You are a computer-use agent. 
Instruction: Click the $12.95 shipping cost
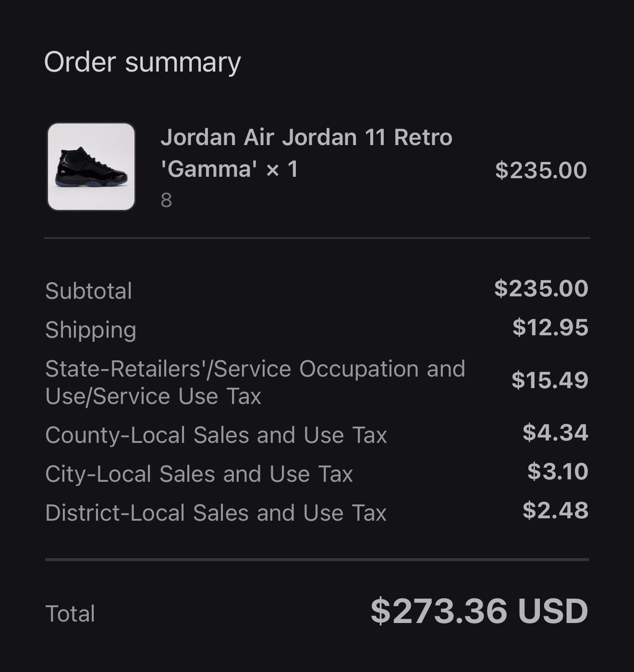click(x=550, y=327)
